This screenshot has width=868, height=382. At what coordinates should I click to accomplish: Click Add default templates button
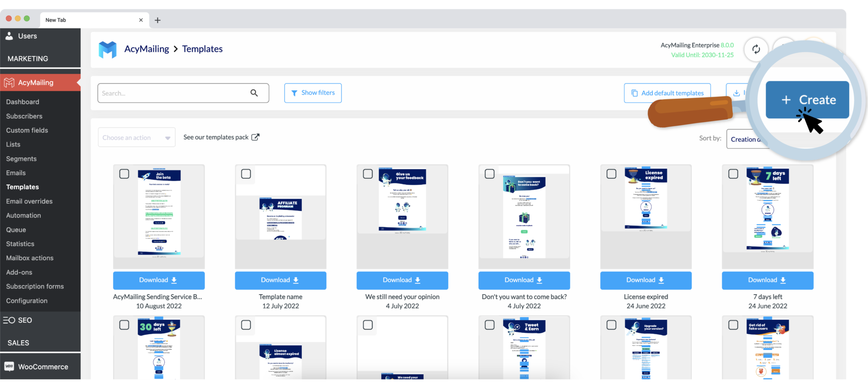[667, 93]
